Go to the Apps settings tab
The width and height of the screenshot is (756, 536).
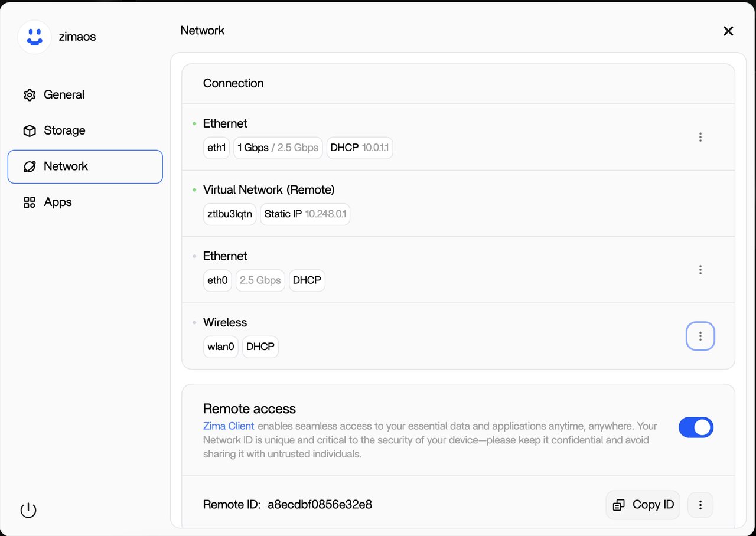coord(58,202)
